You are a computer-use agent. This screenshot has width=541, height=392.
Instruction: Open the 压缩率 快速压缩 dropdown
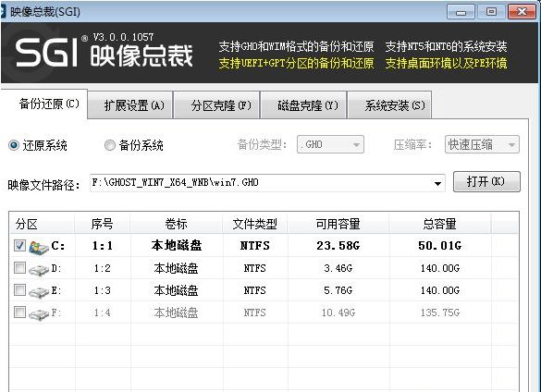pyautogui.click(x=482, y=144)
